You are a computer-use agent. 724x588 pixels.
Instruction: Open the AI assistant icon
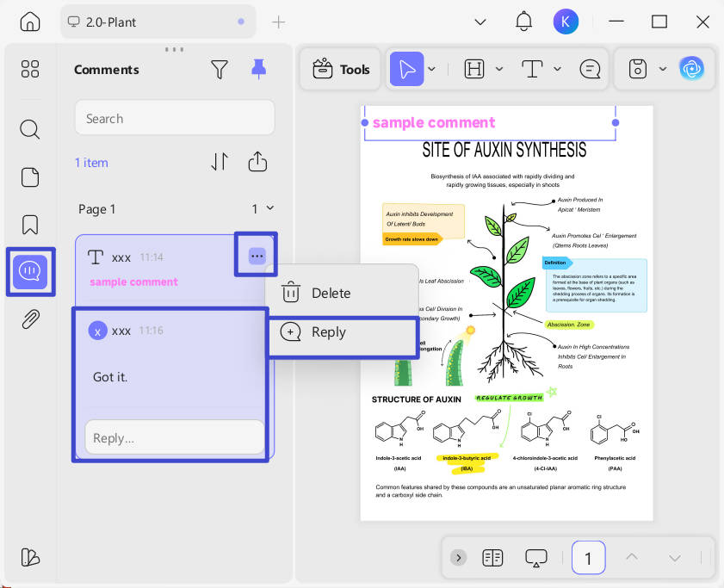(691, 69)
